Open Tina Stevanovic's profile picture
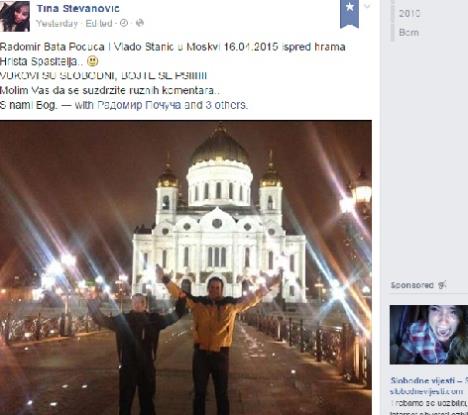This screenshot has height=415, width=468. tap(15, 16)
